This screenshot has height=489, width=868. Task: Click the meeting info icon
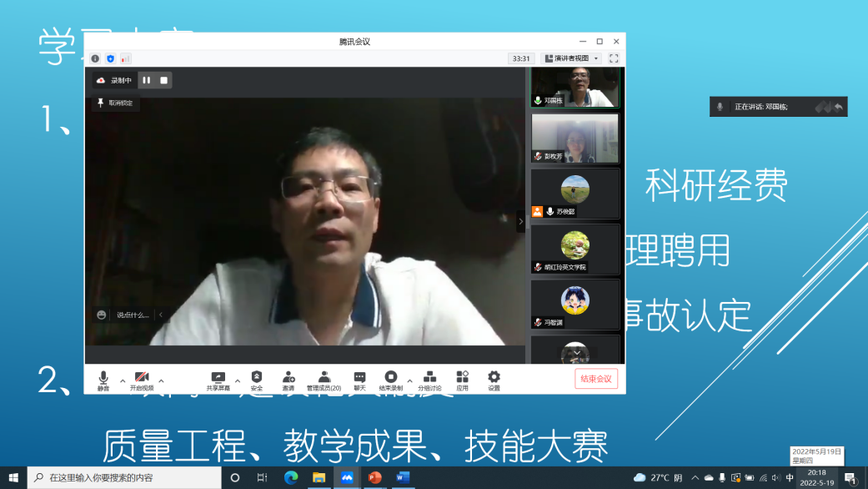[x=95, y=58]
